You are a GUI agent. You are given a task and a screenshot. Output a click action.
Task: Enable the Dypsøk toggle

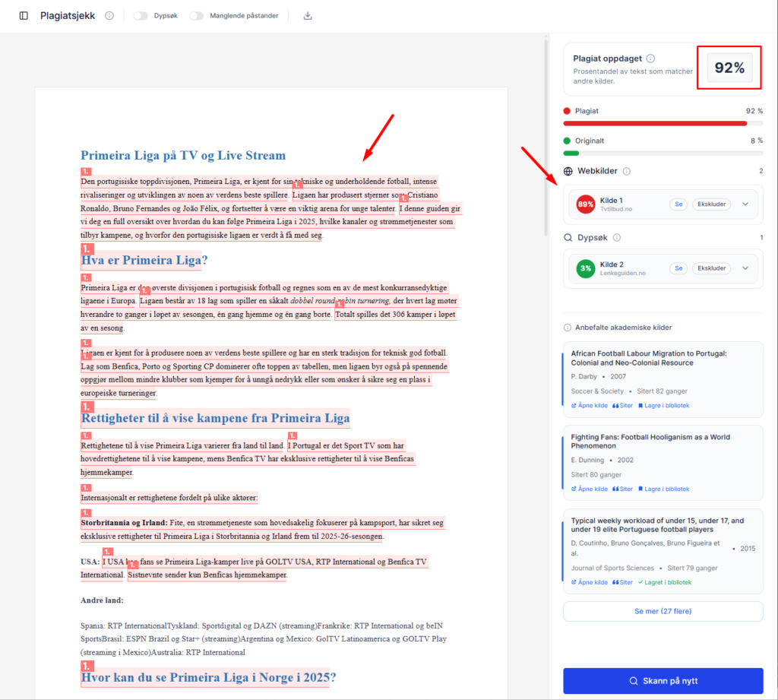pyautogui.click(x=141, y=15)
